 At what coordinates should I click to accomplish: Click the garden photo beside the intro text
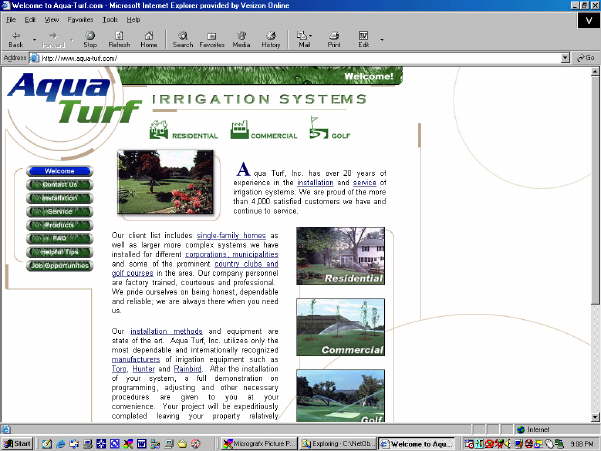coord(166,182)
